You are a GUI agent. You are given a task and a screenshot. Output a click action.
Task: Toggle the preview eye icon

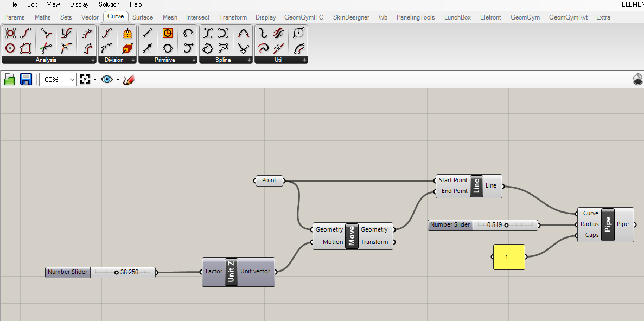click(107, 80)
